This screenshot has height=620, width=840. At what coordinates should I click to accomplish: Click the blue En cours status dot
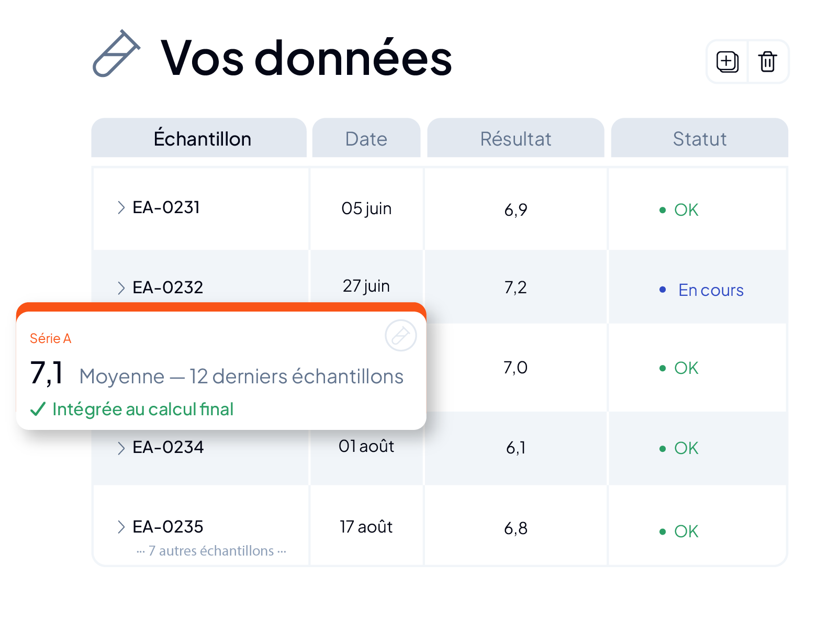[663, 290]
